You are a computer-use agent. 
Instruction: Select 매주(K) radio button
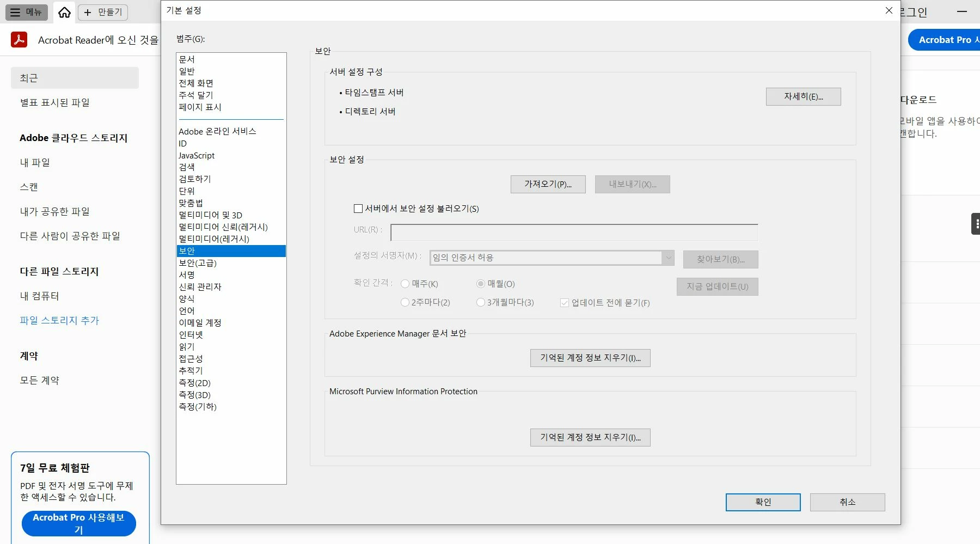[405, 284]
